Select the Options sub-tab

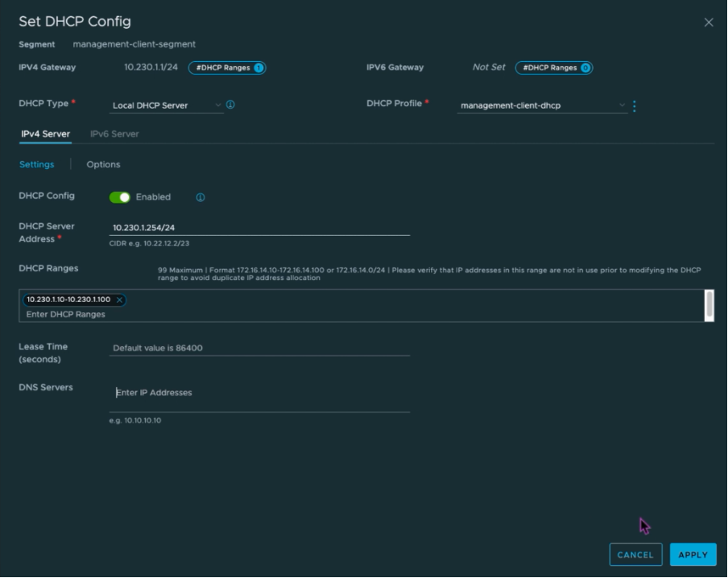coord(103,164)
